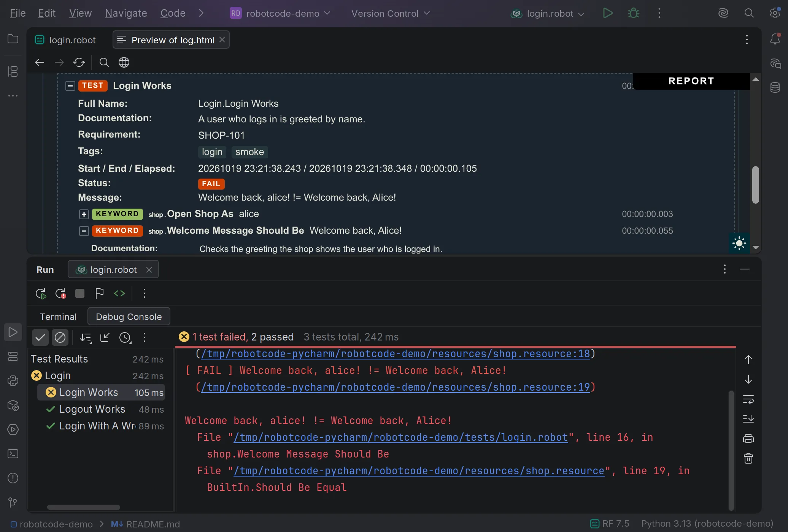Stop the running process square icon

pos(80,293)
